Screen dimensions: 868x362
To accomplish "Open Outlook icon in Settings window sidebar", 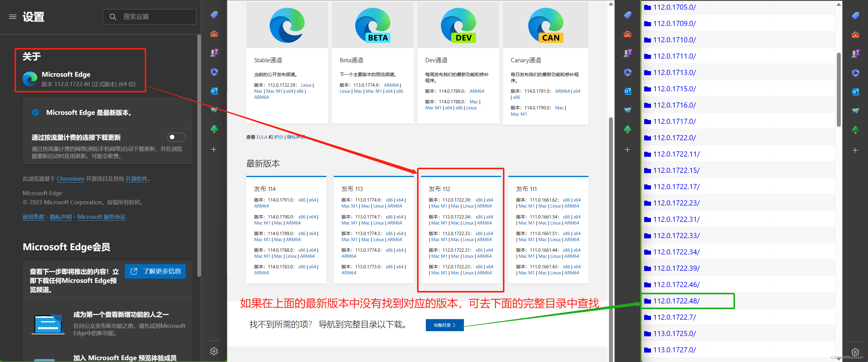I will pos(214,91).
